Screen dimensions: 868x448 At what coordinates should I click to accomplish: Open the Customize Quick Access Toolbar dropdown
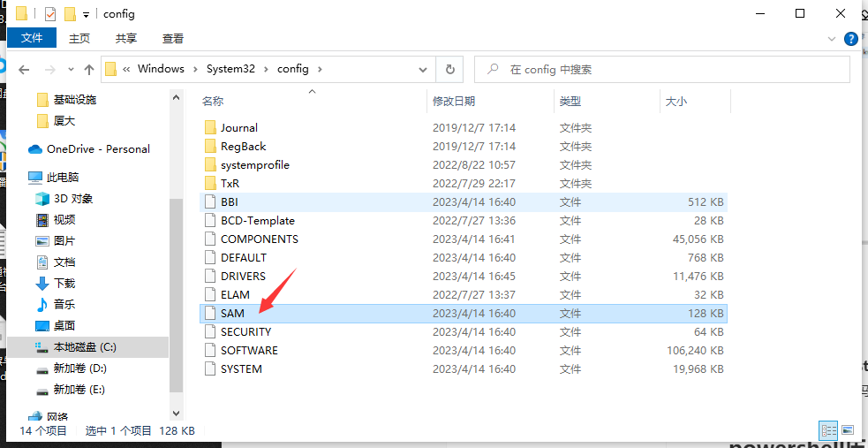click(86, 15)
